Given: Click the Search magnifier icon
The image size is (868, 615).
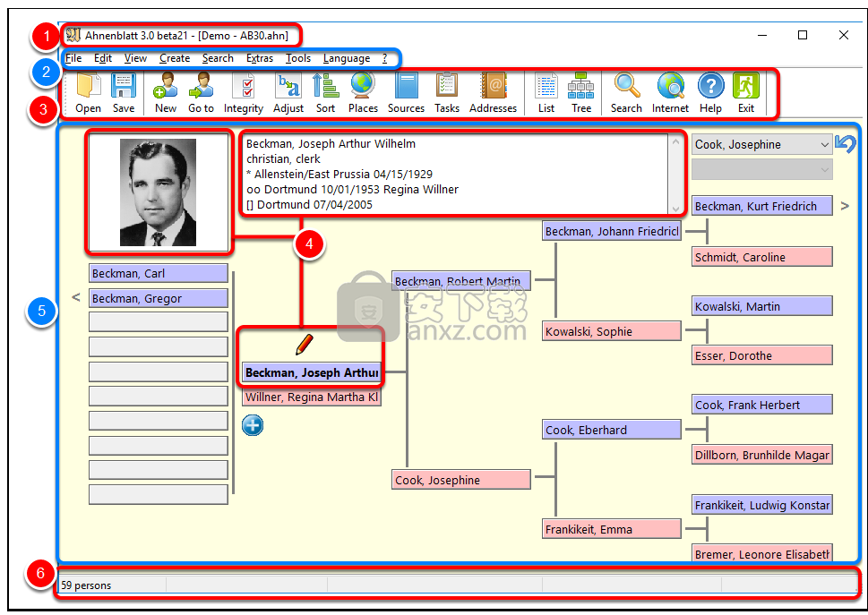Looking at the screenshot, I should [627, 86].
